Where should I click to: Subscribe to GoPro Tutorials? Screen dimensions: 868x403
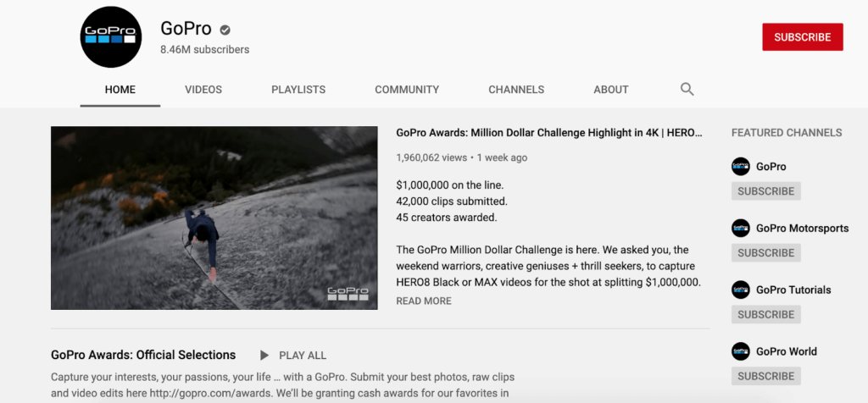(x=765, y=315)
